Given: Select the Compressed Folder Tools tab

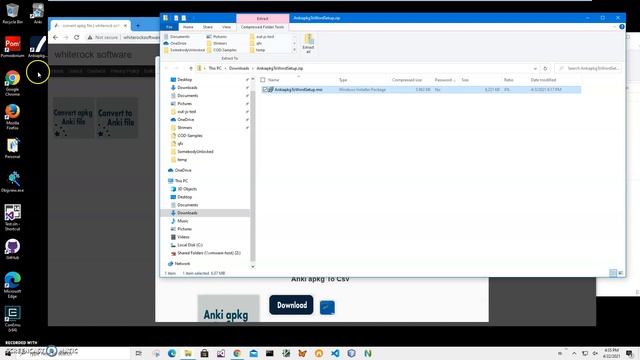Looking at the screenshot, I should [262, 27].
